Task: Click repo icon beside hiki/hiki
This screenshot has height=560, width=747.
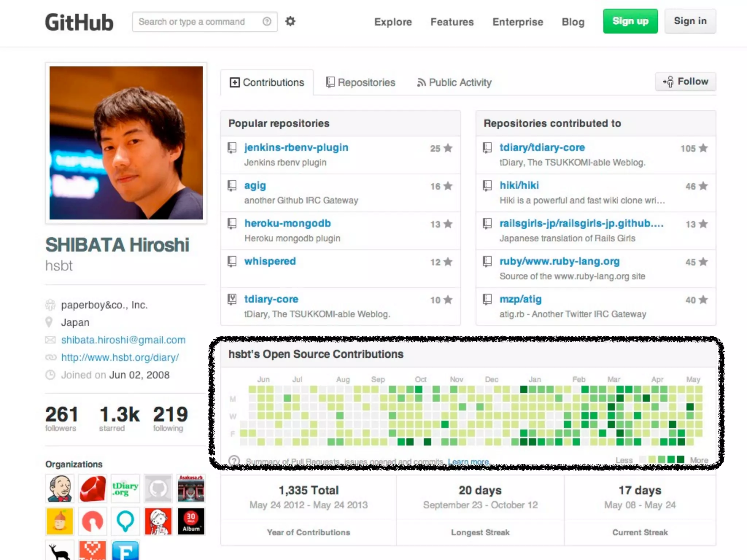Action: pos(487,186)
